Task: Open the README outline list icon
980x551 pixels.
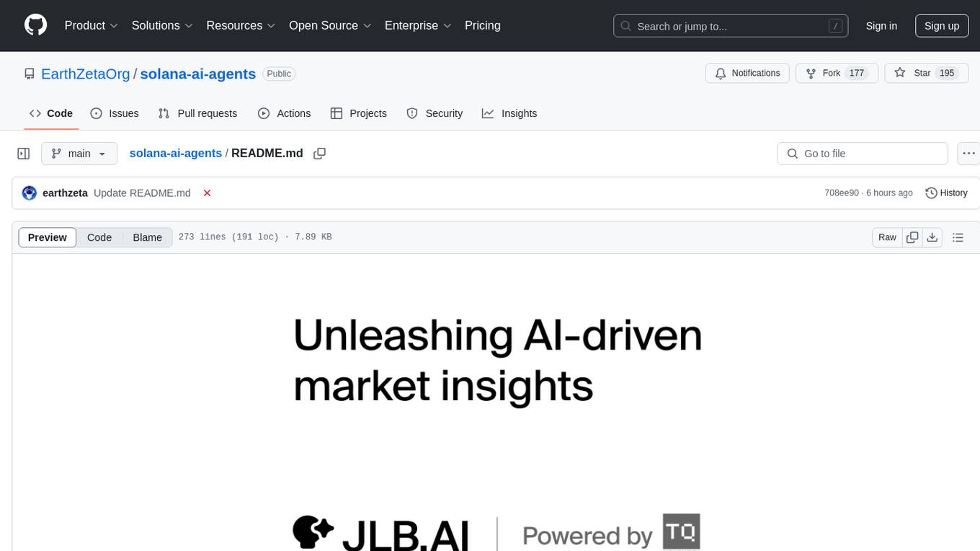Action: [x=958, y=237]
